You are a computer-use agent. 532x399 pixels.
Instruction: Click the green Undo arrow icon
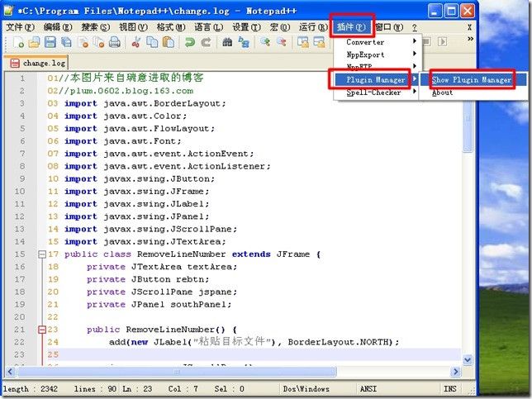pos(190,42)
